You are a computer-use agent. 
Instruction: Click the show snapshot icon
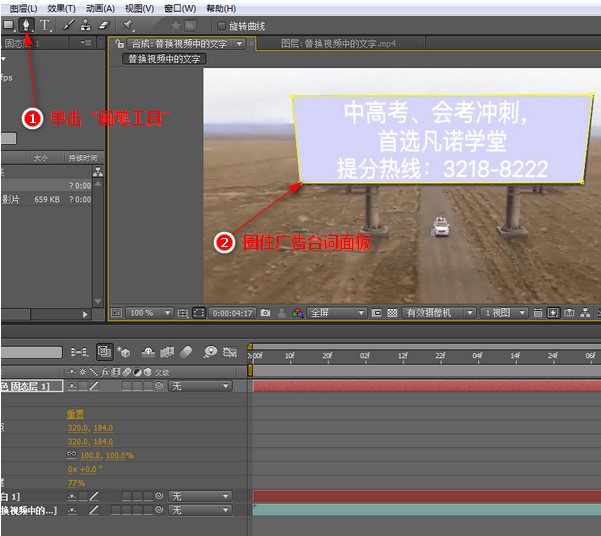(x=282, y=313)
